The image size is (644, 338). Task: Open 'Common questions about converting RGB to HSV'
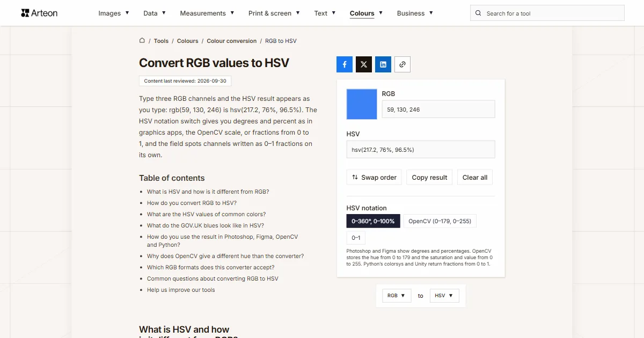click(213, 278)
